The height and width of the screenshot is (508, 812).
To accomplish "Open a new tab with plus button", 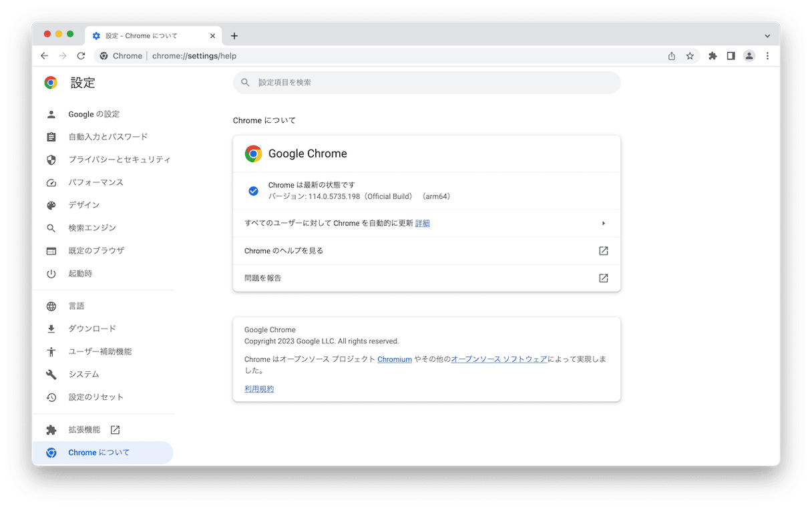I will (x=234, y=36).
